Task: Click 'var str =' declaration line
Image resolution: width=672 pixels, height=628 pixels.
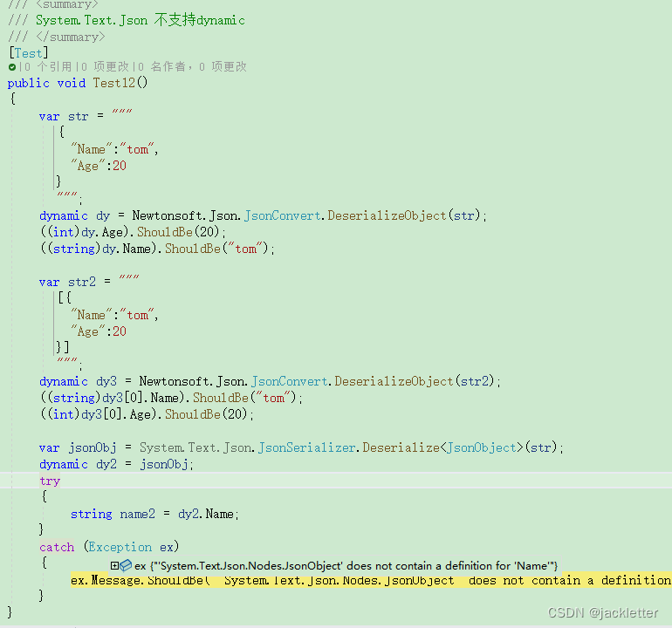Action: (x=86, y=116)
